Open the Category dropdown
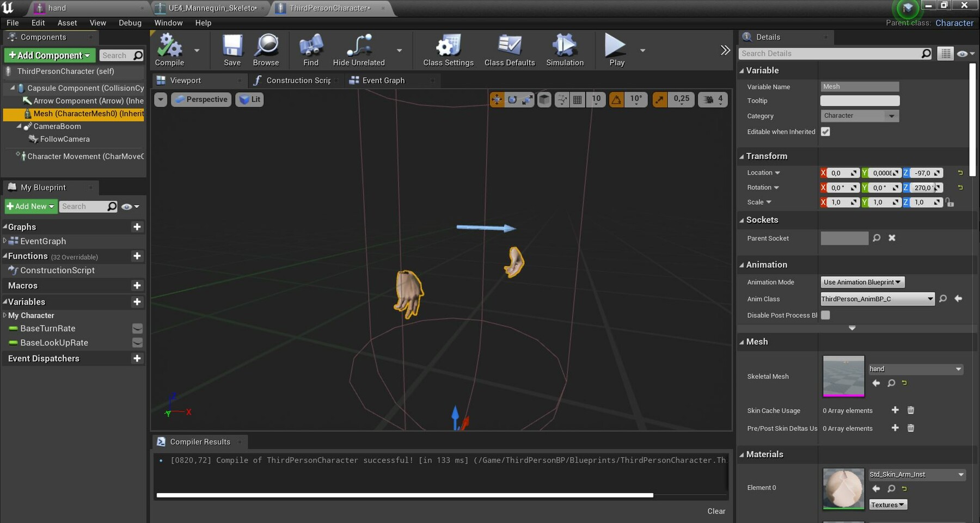This screenshot has width=980, height=523. pos(859,116)
